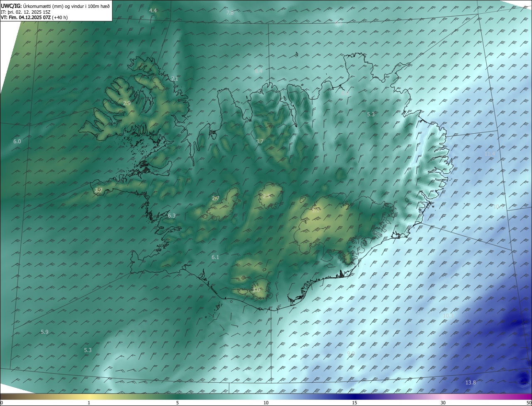Click the 3.0 value label
The width and height of the screenshot is (532, 406).
(x=256, y=290)
